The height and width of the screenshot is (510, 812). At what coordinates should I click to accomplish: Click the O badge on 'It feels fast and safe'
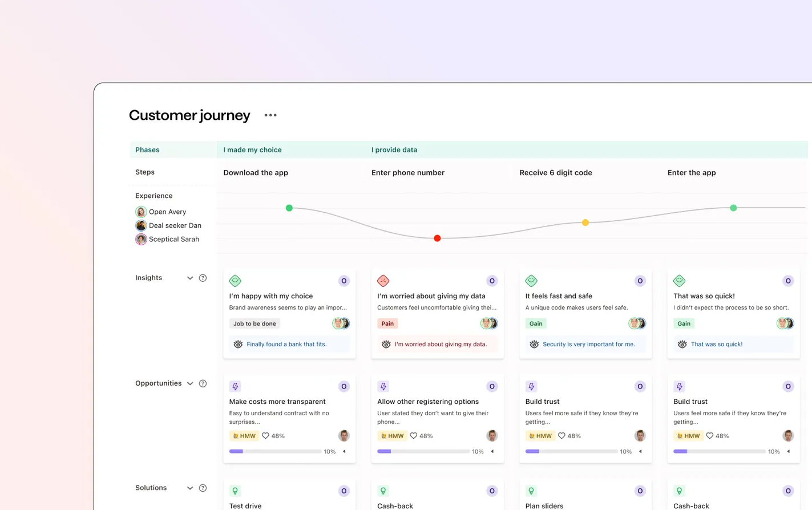point(640,281)
